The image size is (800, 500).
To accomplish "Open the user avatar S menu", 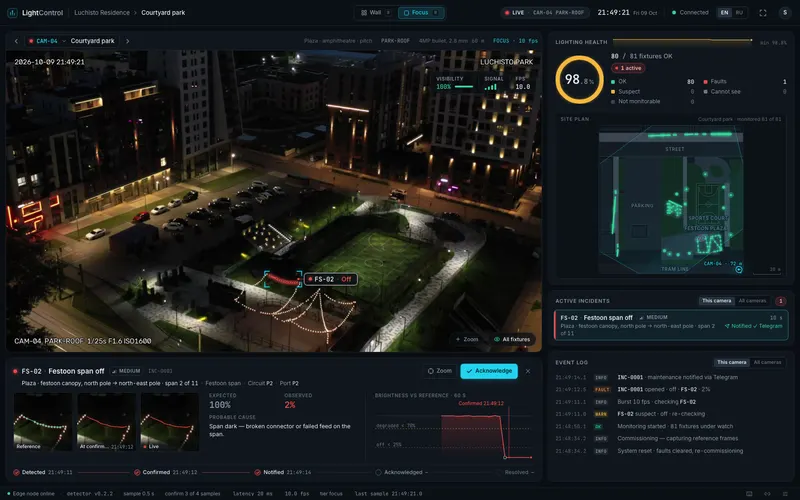I will coord(785,13).
